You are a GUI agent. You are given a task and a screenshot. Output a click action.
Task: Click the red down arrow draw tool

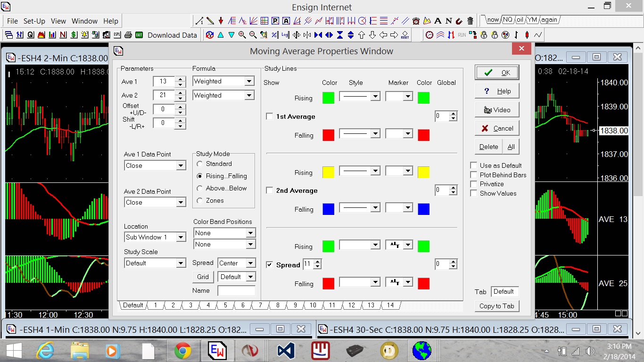pyautogui.click(x=221, y=21)
